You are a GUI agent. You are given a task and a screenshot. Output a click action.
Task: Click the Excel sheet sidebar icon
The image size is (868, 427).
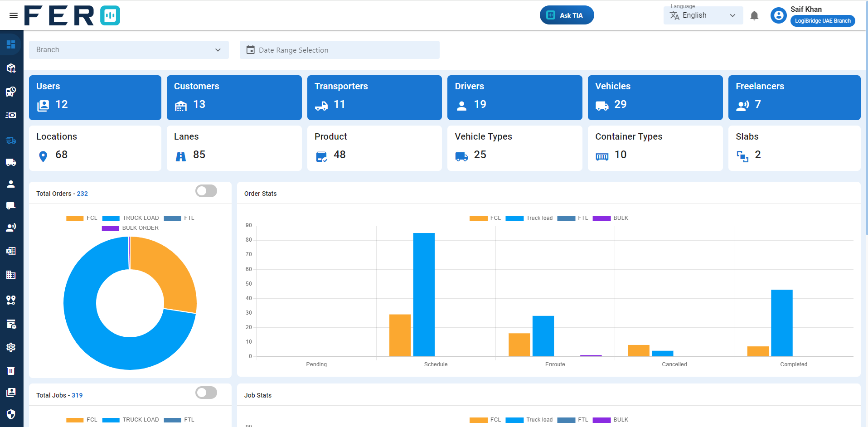pos(11,251)
